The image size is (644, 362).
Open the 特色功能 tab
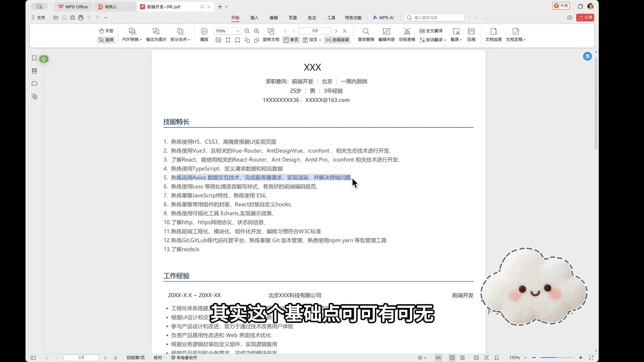pyautogui.click(x=353, y=18)
